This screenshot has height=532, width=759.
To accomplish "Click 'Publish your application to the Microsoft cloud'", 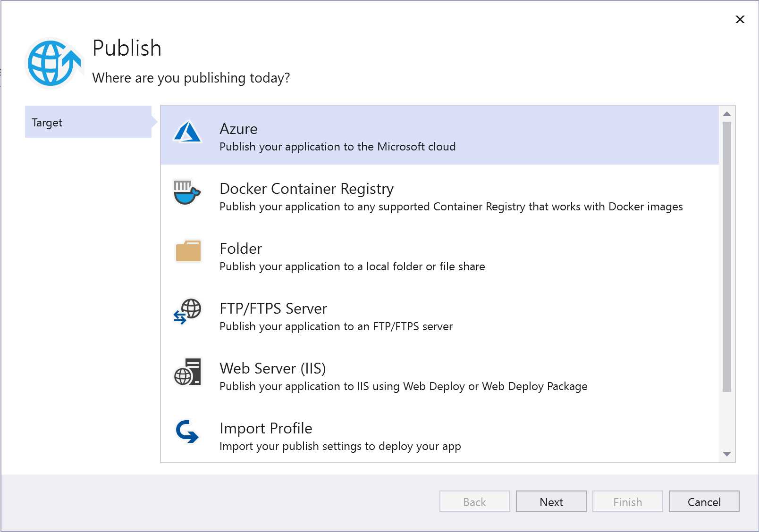I will [337, 147].
